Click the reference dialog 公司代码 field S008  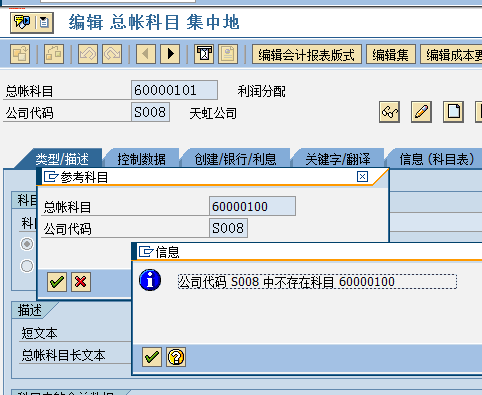pos(228,228)
